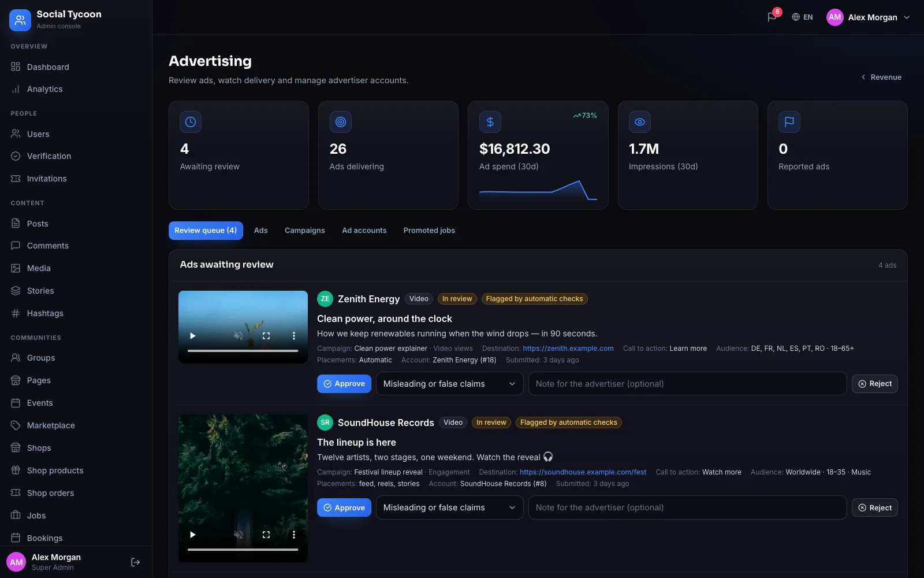924x578 pixels.
Task: Focus Zenith Energy advertiser note field
Action: (687, 384)
